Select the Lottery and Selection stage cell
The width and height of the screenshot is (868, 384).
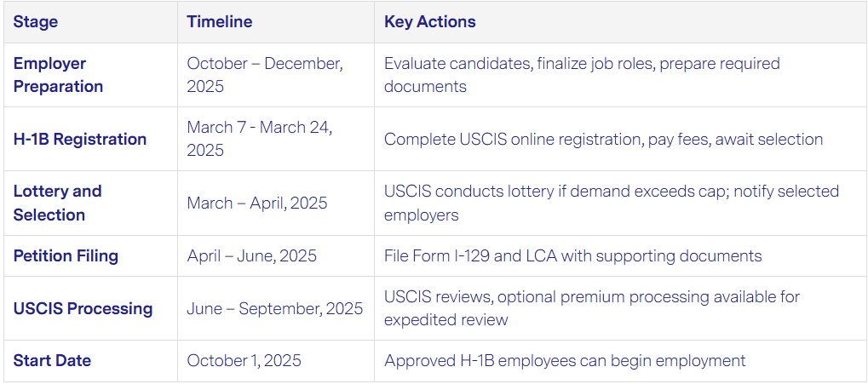(57, 203)
